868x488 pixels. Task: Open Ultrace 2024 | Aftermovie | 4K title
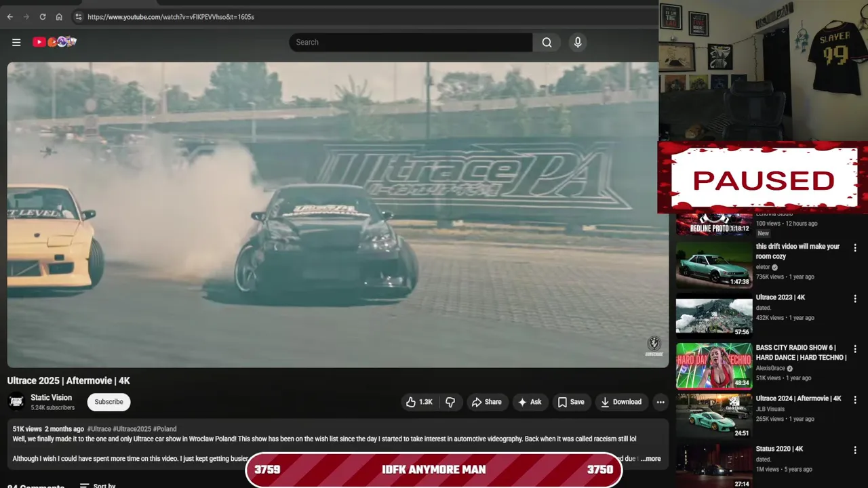(x=799, y=399)
